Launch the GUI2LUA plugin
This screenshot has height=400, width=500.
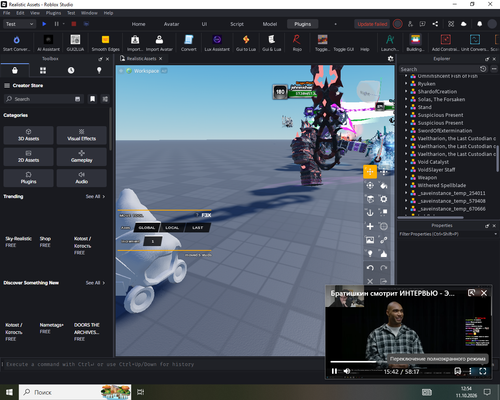pyautogui.click(x=75, y=43)
